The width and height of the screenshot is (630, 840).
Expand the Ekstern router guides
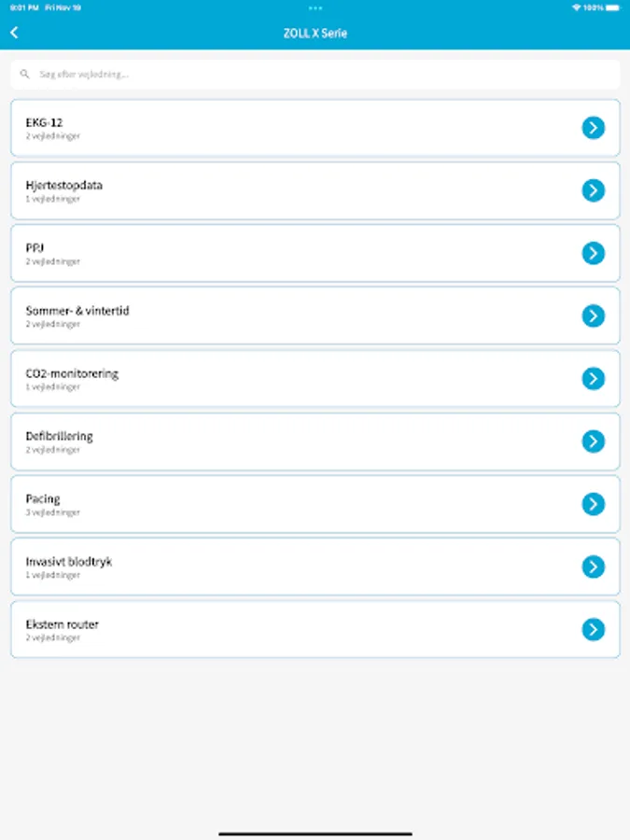tap(280, 629)
